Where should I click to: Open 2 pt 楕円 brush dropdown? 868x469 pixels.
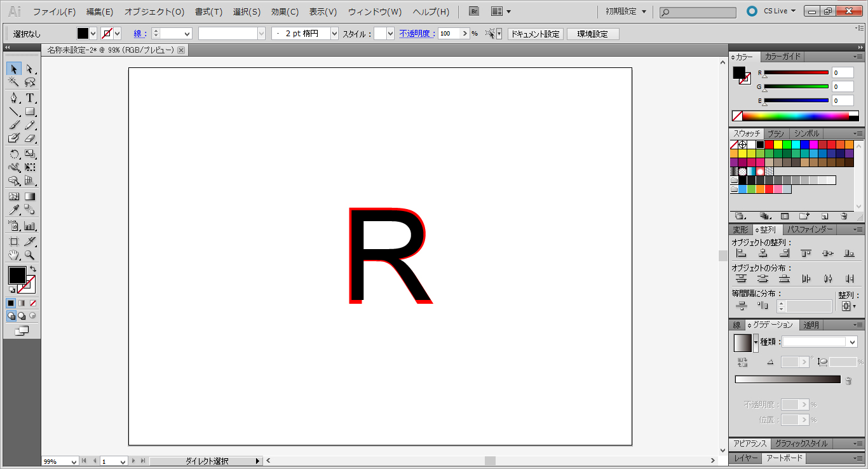334,34
